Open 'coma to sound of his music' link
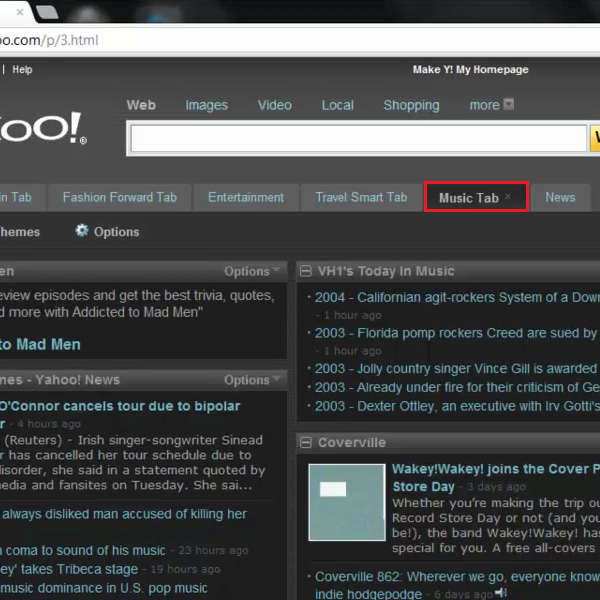Viewport: 600px width, 600px height. pyautogui.click(x=83, y=550)
